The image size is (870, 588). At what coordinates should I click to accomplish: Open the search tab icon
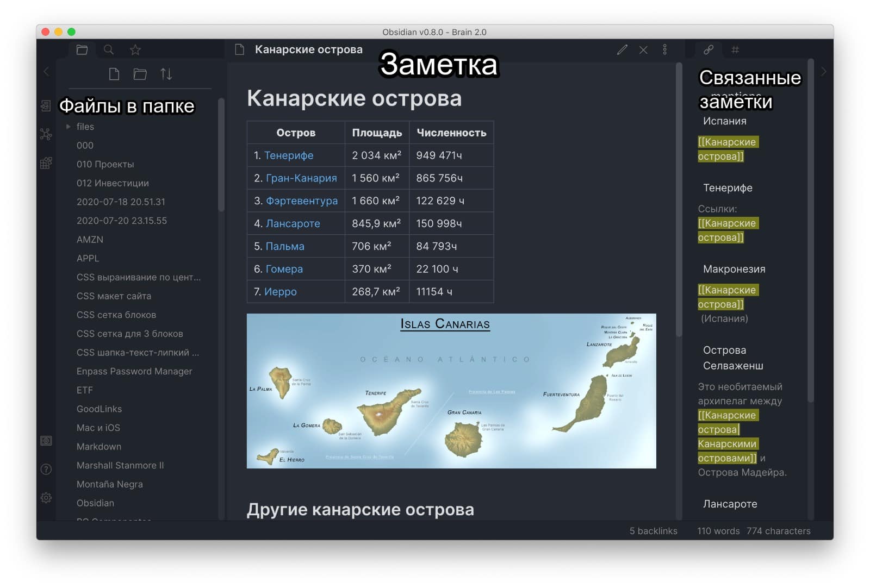coord(109,50)
